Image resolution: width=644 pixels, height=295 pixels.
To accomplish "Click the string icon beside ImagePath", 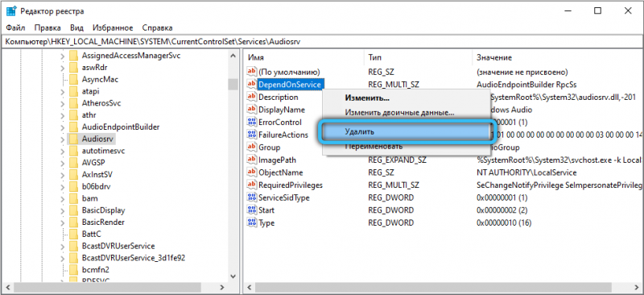I will tap(251, 160).
